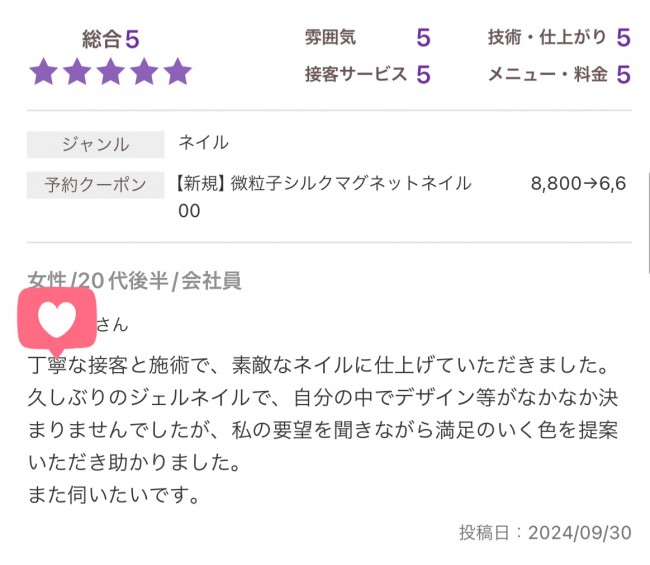
Task: Select the ジャンル label box
Action: point(95,145)
